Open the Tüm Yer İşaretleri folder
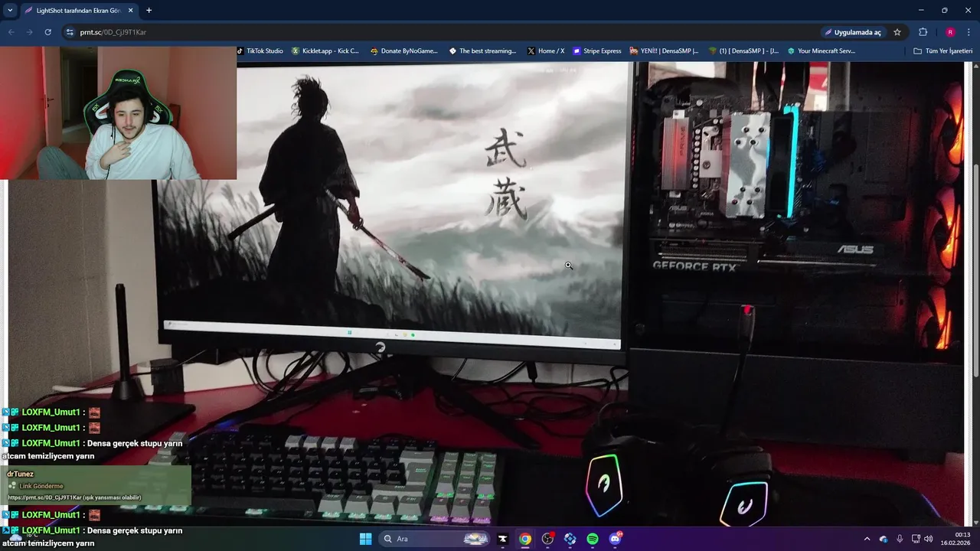 [943, 51]
